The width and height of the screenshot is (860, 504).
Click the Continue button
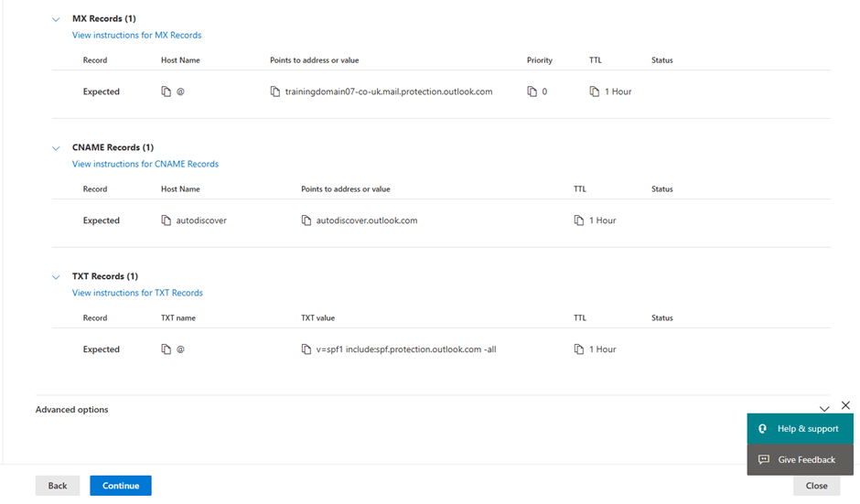121,486
